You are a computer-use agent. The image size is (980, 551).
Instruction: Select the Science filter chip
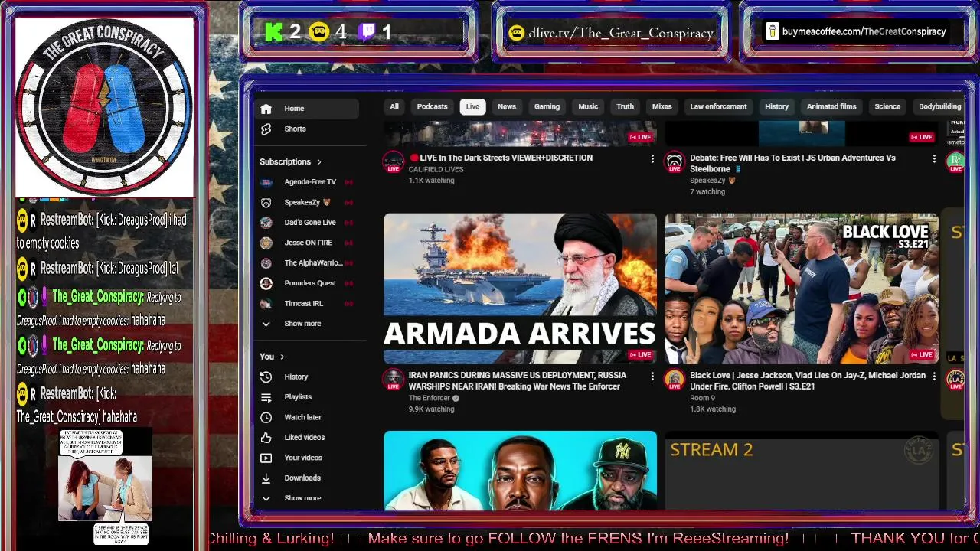pos(887,106)
